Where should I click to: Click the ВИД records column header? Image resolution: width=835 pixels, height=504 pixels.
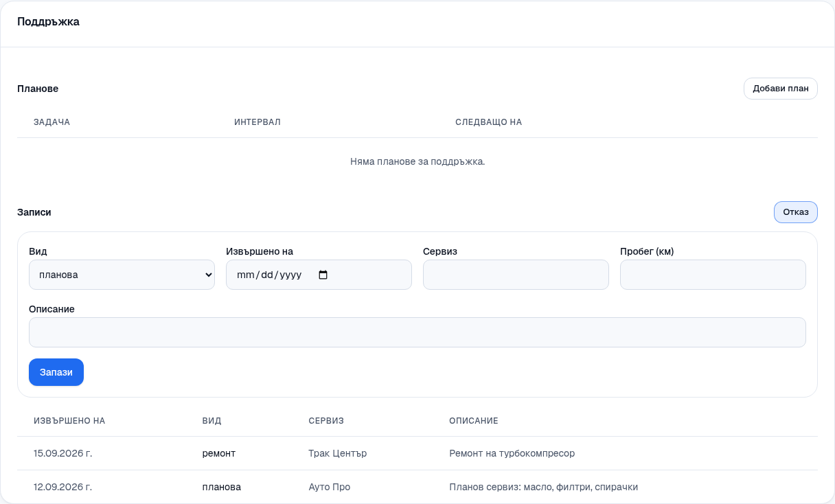coord(212,421)
